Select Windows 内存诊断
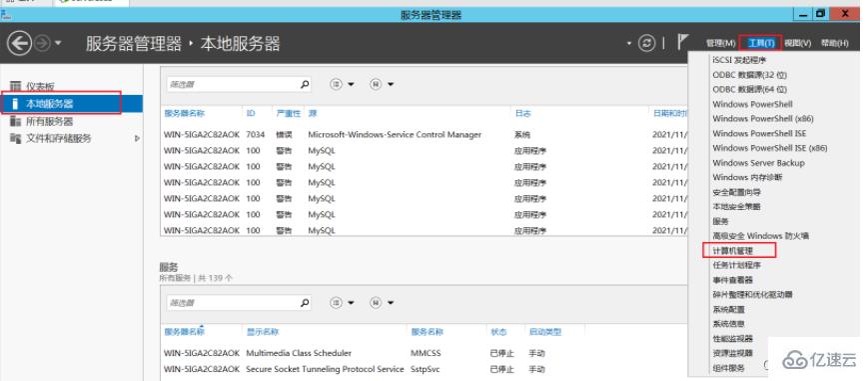This screenshot has height=381, width=868. (x=747, y=177)
